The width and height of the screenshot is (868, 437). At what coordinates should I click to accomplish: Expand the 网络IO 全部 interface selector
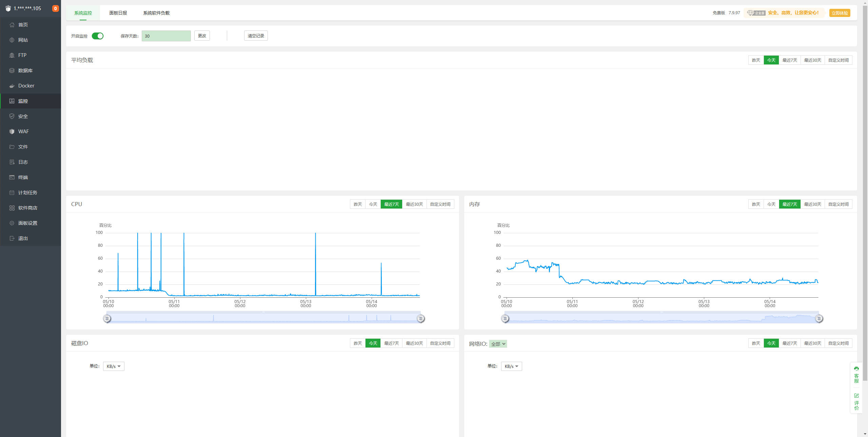(498, 344)
